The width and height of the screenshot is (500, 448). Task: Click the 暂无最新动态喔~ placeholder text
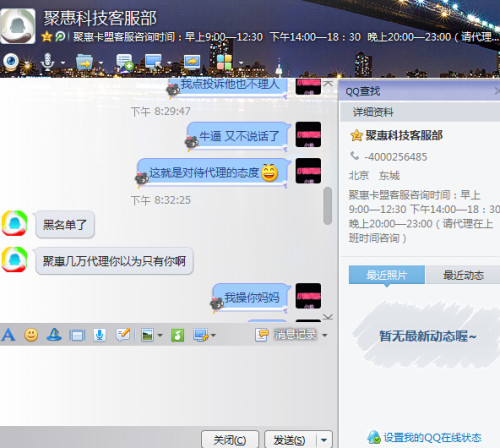pyautogui.click(x=428, y=336)
